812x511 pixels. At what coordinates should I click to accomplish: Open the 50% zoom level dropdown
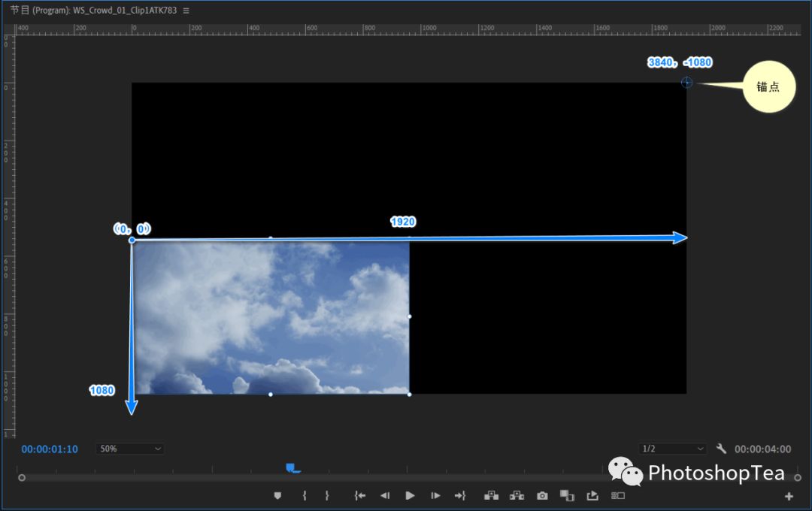[130, 449]
